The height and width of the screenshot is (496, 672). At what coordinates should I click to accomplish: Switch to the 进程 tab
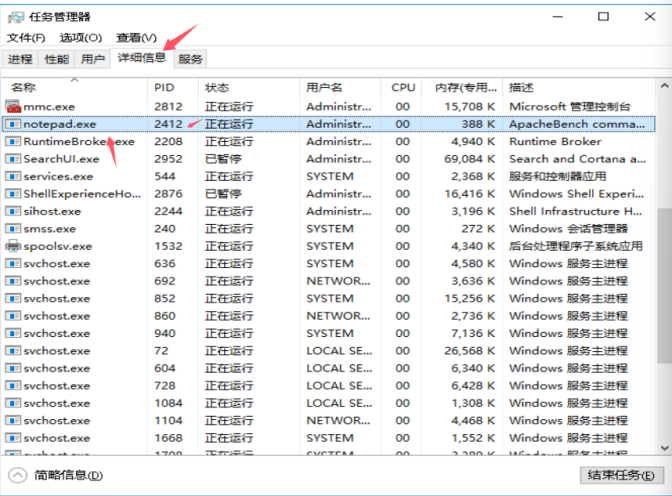coord(20,59)
